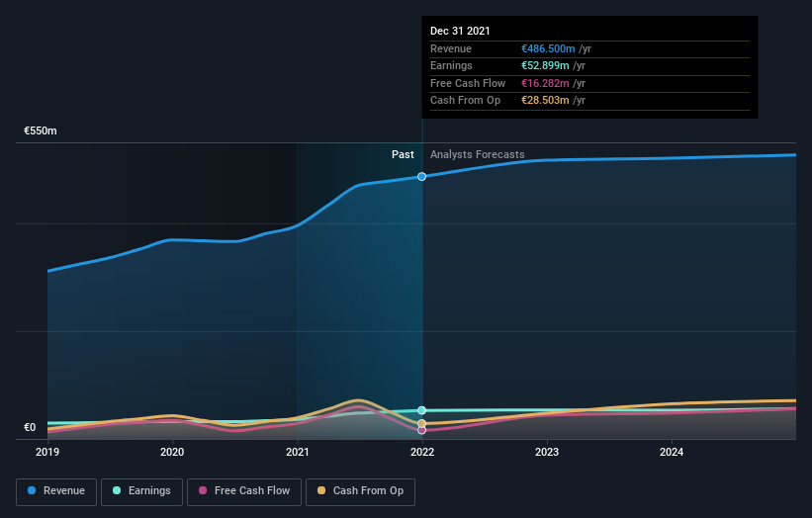812x518 pixels.
Task: Click the €486.500m revenue value
Action: coord(548,48)
